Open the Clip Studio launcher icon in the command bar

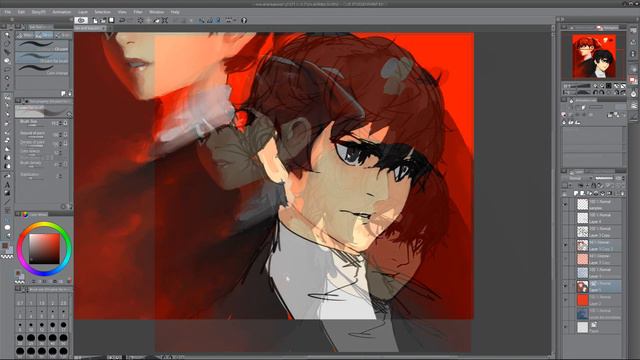[81, 20]
